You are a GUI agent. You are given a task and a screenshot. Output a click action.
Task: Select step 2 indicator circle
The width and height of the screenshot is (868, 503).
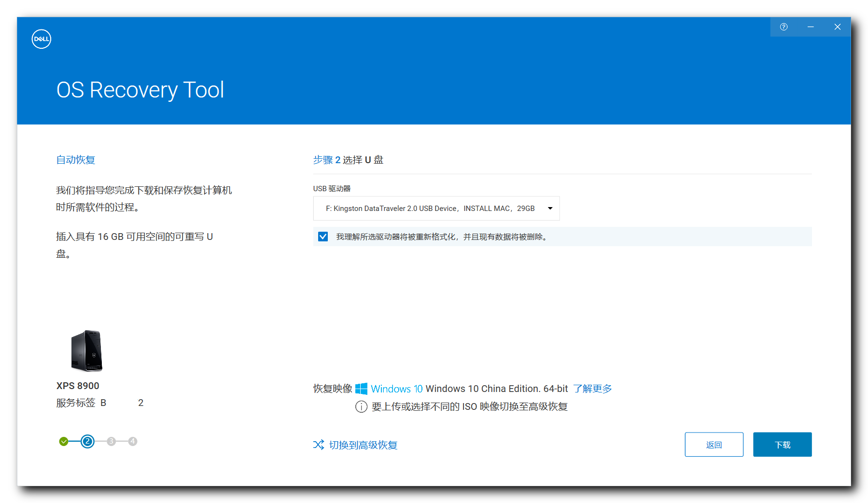87,441
